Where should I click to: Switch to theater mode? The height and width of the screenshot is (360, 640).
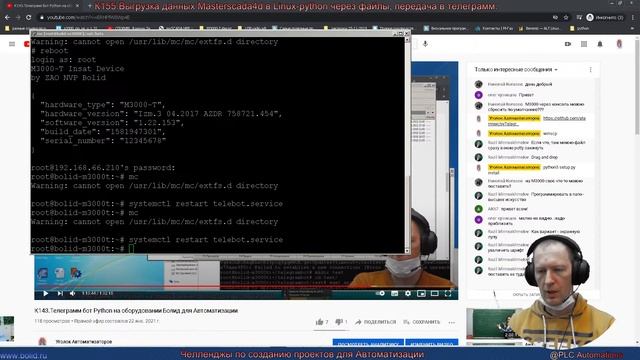click(x=435, y=293)
